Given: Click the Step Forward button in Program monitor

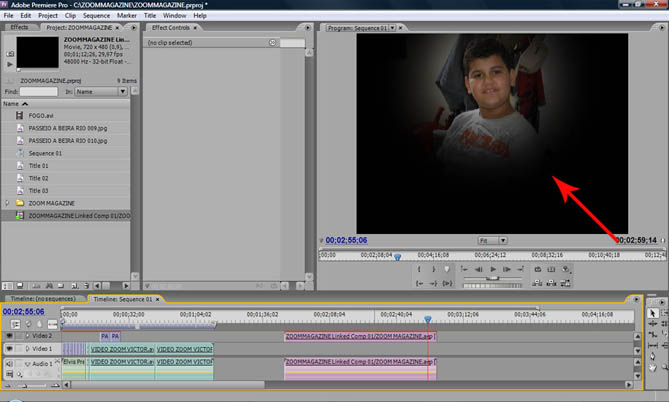Looking at the screenshot, I should (x=508, y=270).
